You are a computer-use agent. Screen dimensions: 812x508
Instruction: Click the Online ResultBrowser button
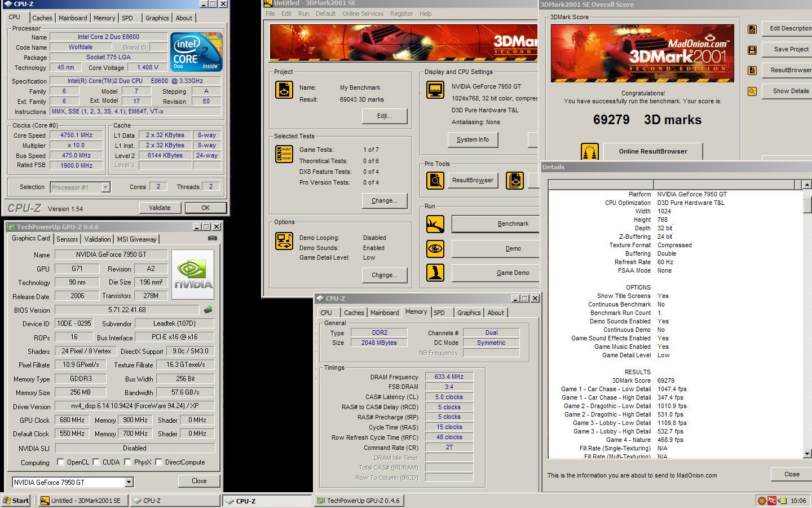coord(653,151)
